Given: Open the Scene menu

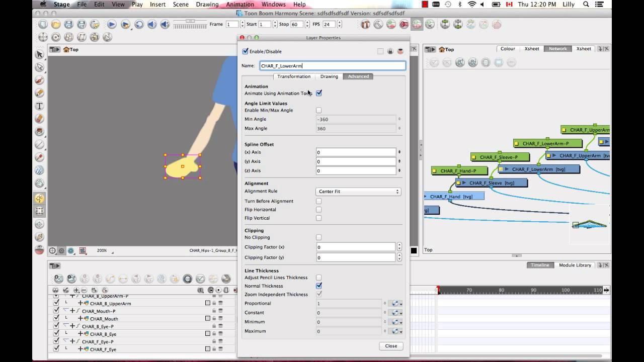Looking at the screenshot, I should tap(181, 5).
